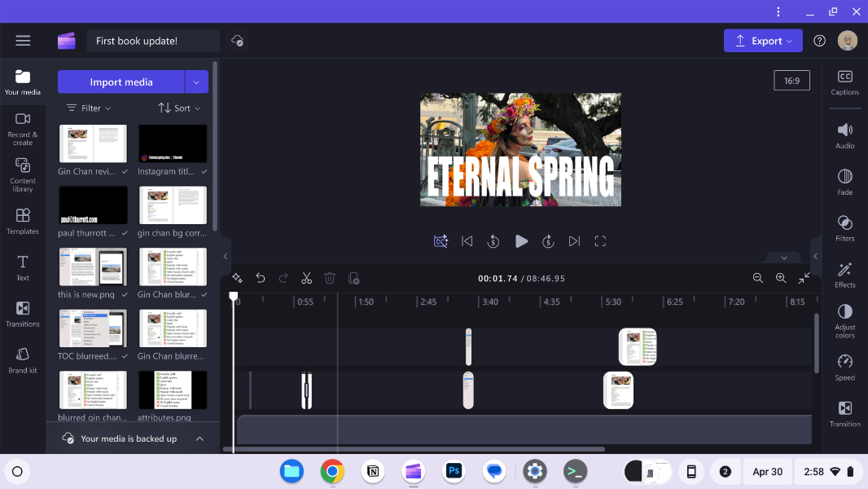
Task: Enter fullscreen preview mode
Action: click(600, 241)
